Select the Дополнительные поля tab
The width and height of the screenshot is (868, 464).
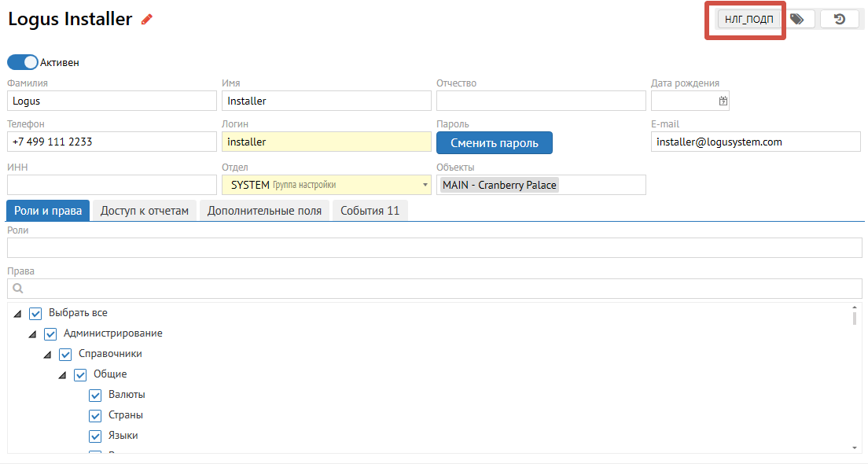click(x=264, y=211)
